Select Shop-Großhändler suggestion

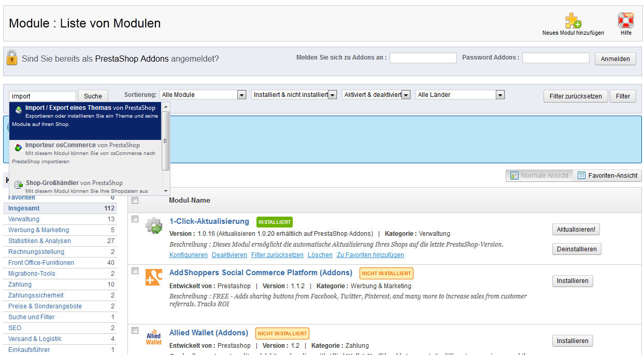click(x=85, y=186)
